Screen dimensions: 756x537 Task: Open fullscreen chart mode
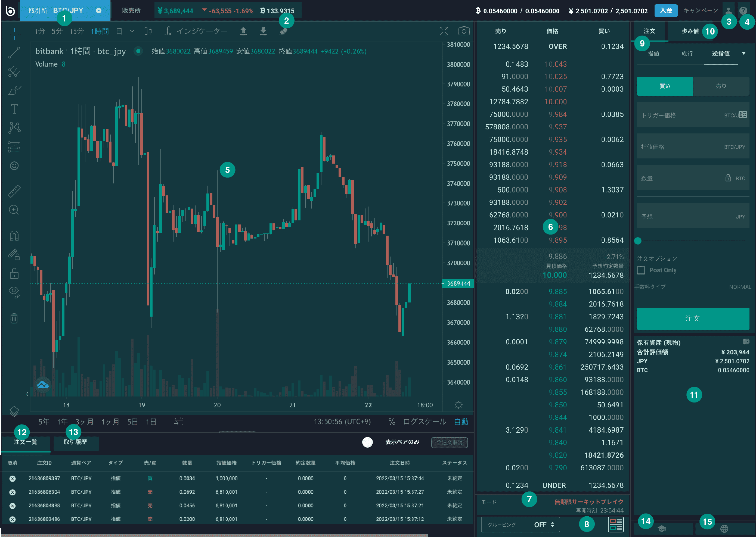444,31
